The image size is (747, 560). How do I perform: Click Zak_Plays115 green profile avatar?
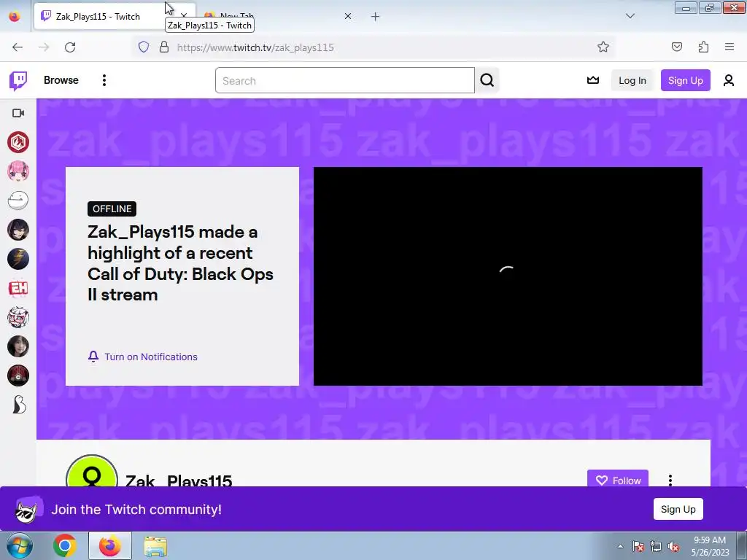92,472
